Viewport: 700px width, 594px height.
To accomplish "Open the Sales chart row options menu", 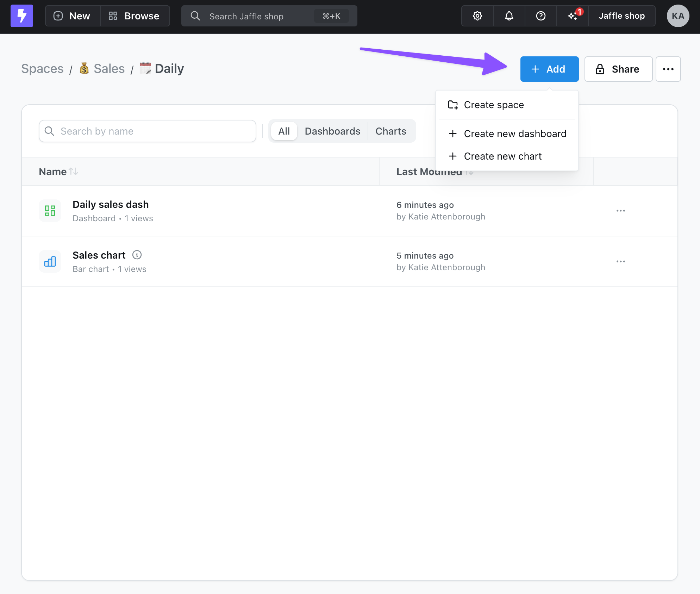I will [x=620, y=261].
